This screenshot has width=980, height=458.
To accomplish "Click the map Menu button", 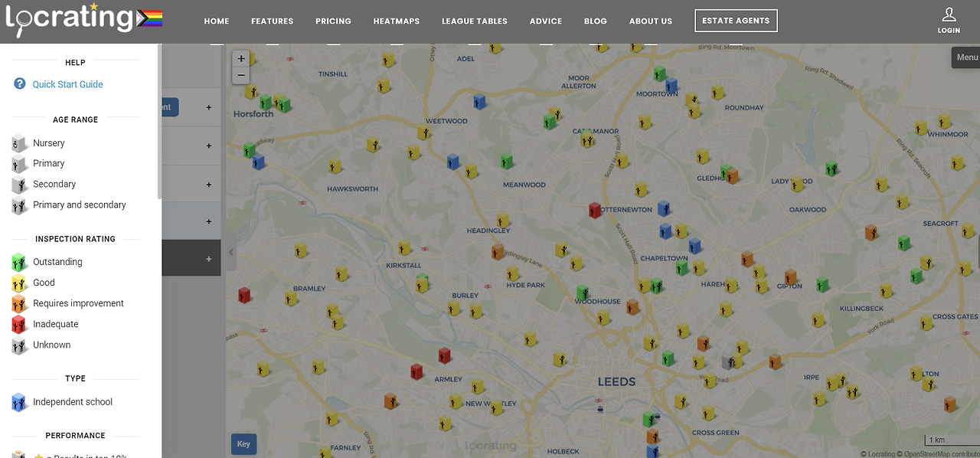I will pyautogui.click(x=965, y=57).
